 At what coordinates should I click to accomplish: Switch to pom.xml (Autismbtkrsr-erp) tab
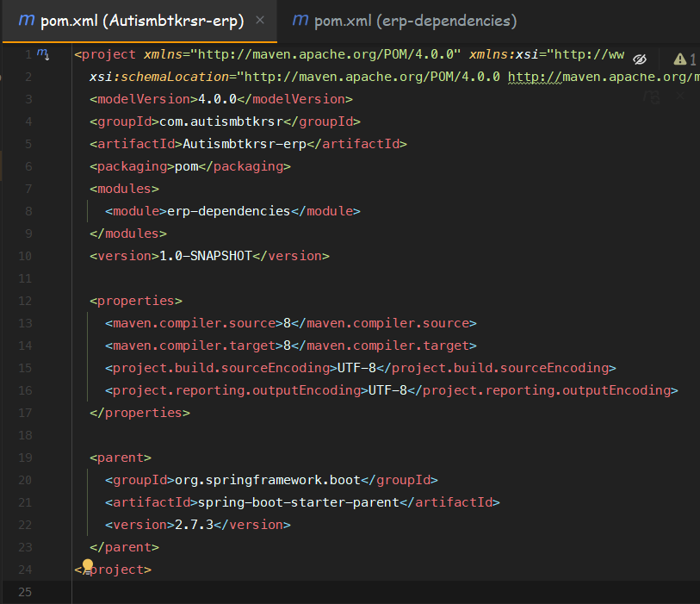(x=139, y=21)
